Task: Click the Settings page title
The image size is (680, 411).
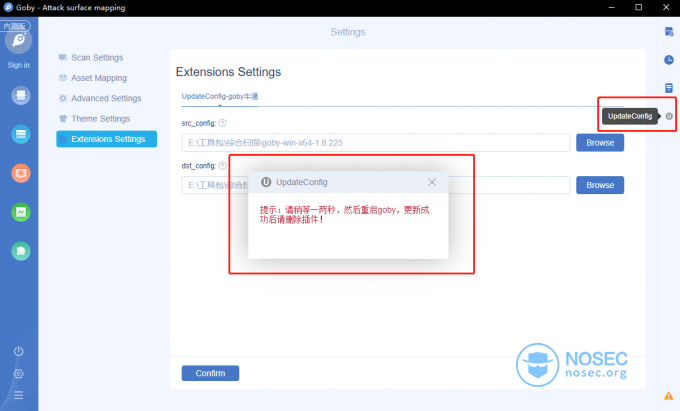Action: [x=348, y=32]
